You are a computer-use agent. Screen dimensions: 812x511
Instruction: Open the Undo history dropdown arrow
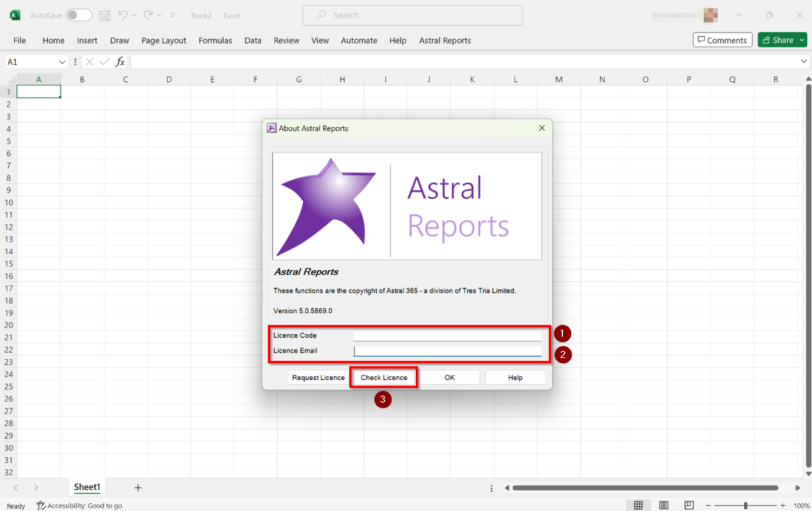click(x=135, y=15)
